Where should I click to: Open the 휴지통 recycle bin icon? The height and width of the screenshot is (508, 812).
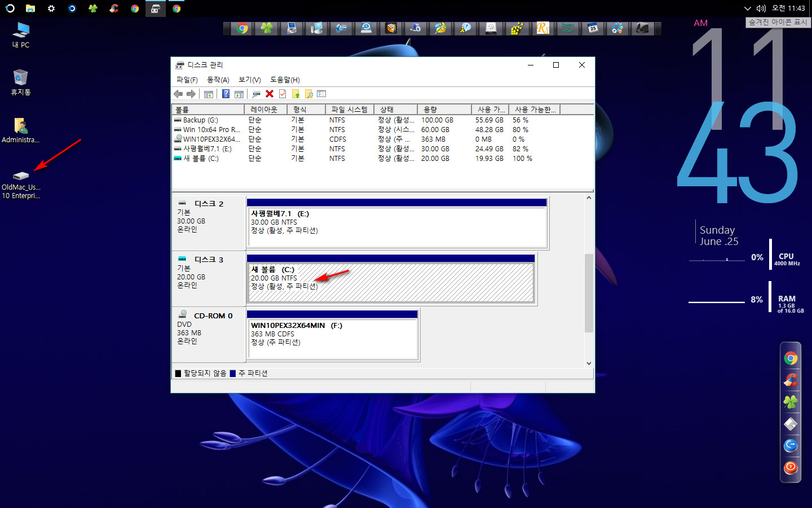pyautogui.click(x=21, y=82)
